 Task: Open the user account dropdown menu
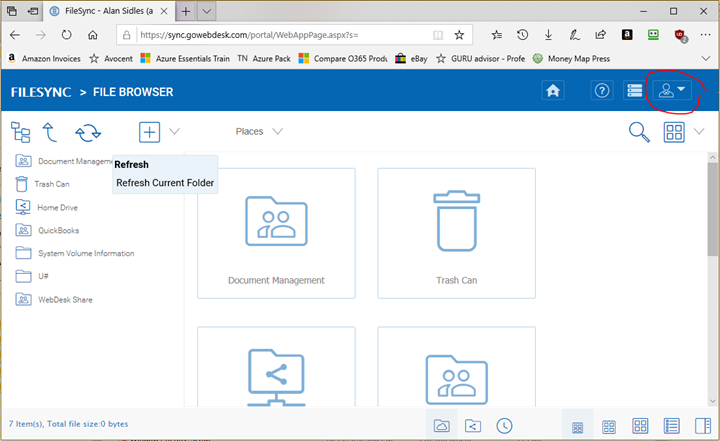pos(671,91)
